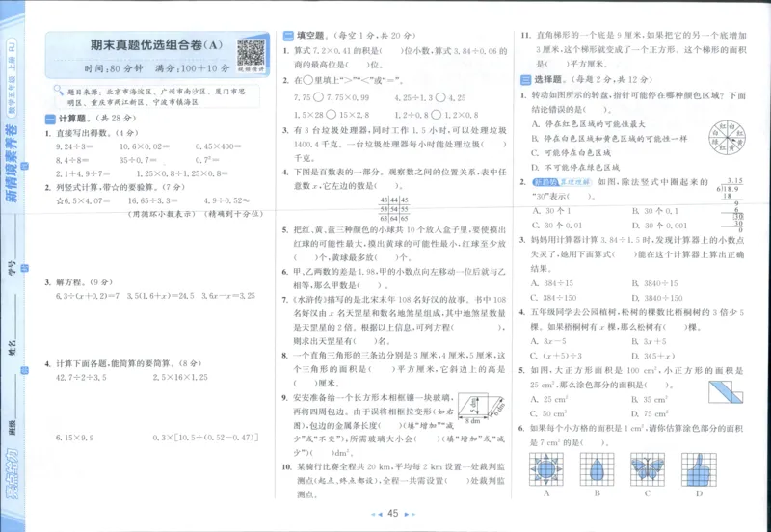Select the water drop grid picture labeled B
The height and width of the screenshot is (532, 771).
point(597,469)
